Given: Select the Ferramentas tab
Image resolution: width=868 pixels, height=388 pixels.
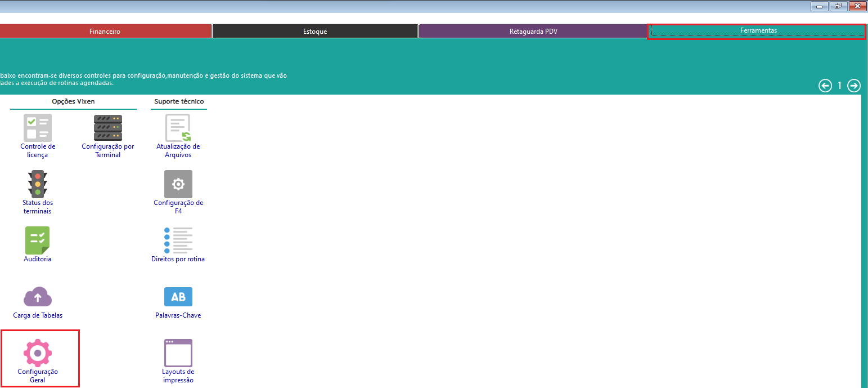Looking at the screenshot, I should 758,31.
